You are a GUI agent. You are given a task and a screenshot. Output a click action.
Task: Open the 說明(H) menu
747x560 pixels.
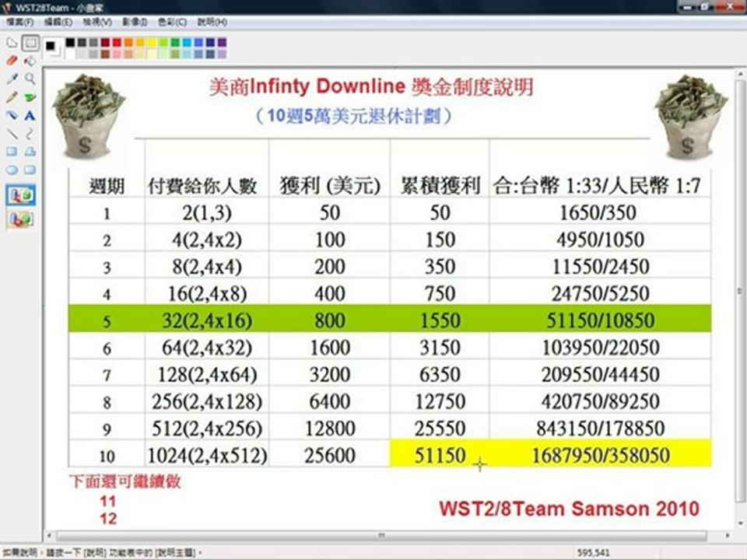212,22
